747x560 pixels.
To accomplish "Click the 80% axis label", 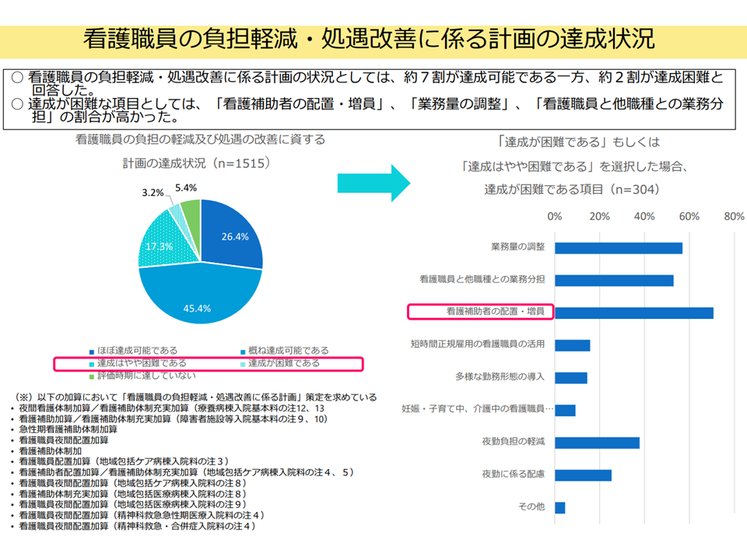I will tap(734, 217).
